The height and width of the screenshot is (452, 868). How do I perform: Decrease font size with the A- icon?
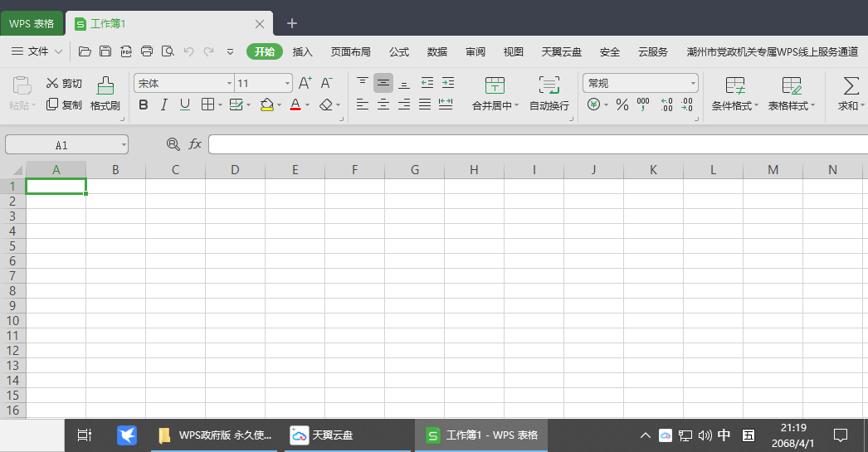(x=327, y=84)
